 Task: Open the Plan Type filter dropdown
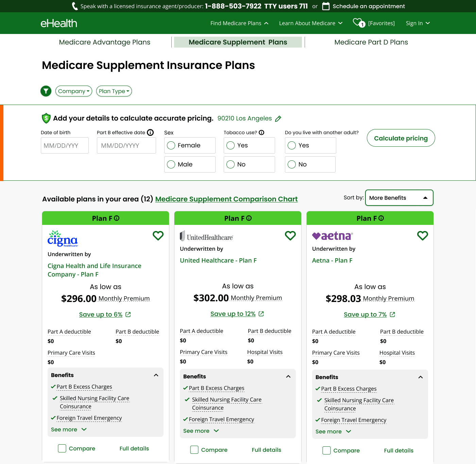(x=114, y=91)
